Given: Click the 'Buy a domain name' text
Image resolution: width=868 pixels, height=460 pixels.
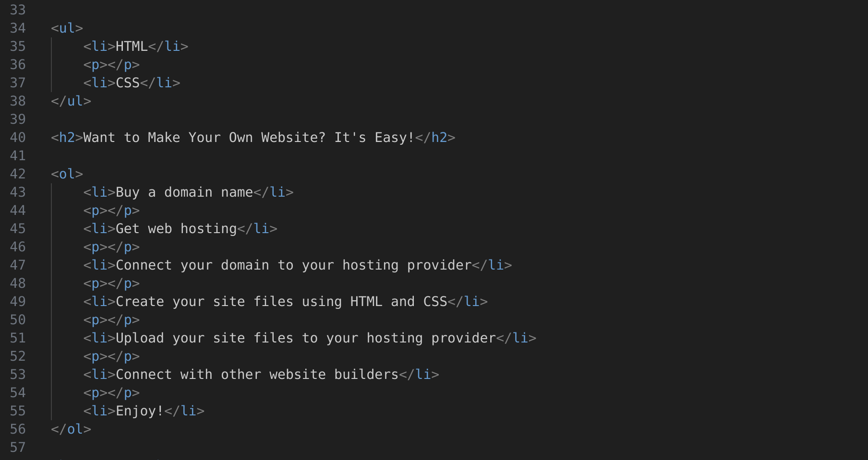Looking at the screenshot, I should tap(184, 192).
